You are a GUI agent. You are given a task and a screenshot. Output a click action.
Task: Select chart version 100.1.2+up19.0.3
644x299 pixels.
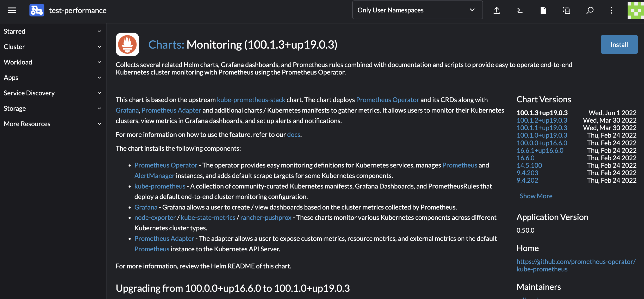(x=542, y=120)
